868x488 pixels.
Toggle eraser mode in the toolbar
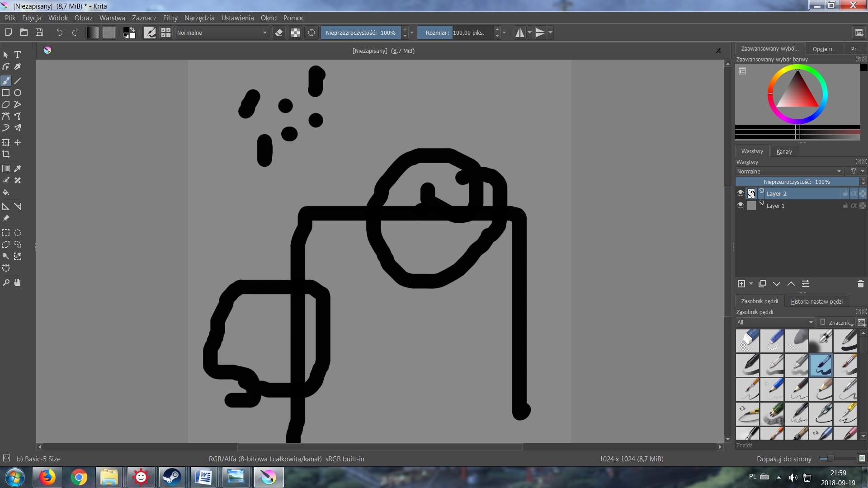[x=279, y=33]
